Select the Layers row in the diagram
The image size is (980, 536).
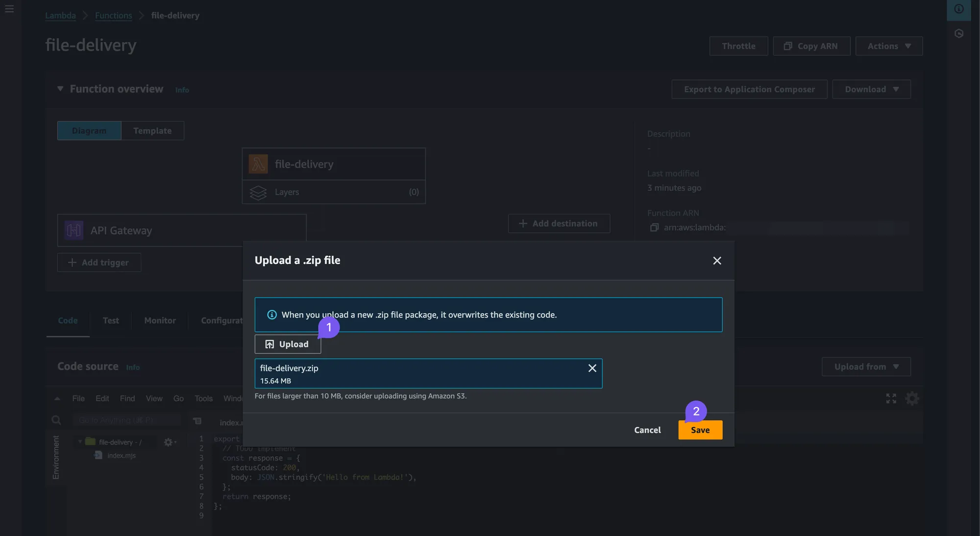[334, 192]
